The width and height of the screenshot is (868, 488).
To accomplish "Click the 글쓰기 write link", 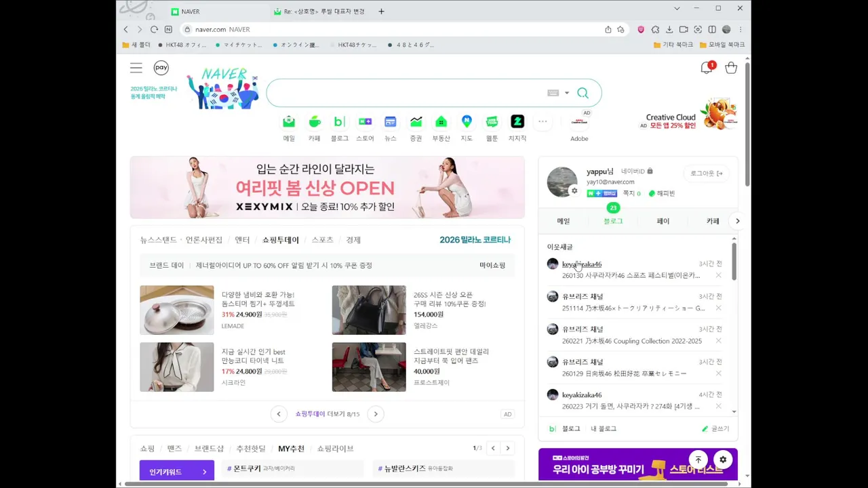I will pos(715,429).
